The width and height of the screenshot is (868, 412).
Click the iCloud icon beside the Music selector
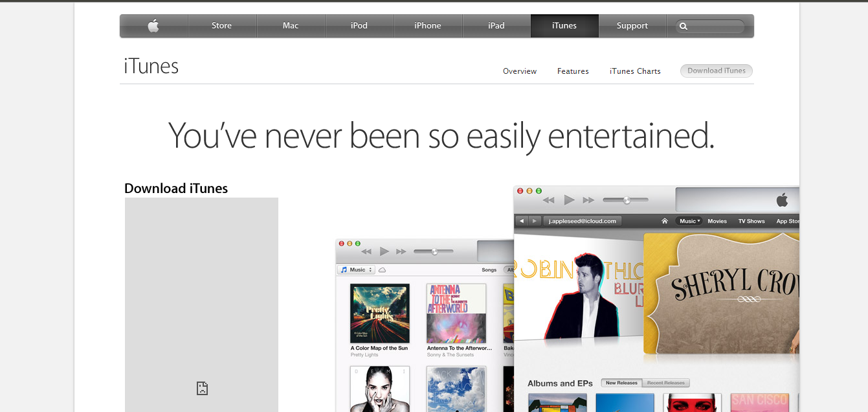382,269
